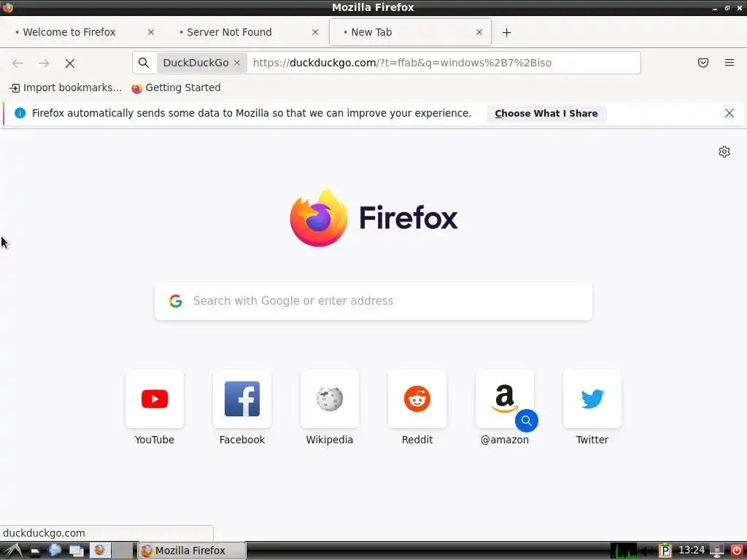Stop loading the page
747x560 pixels.
(x=70, y=63)
